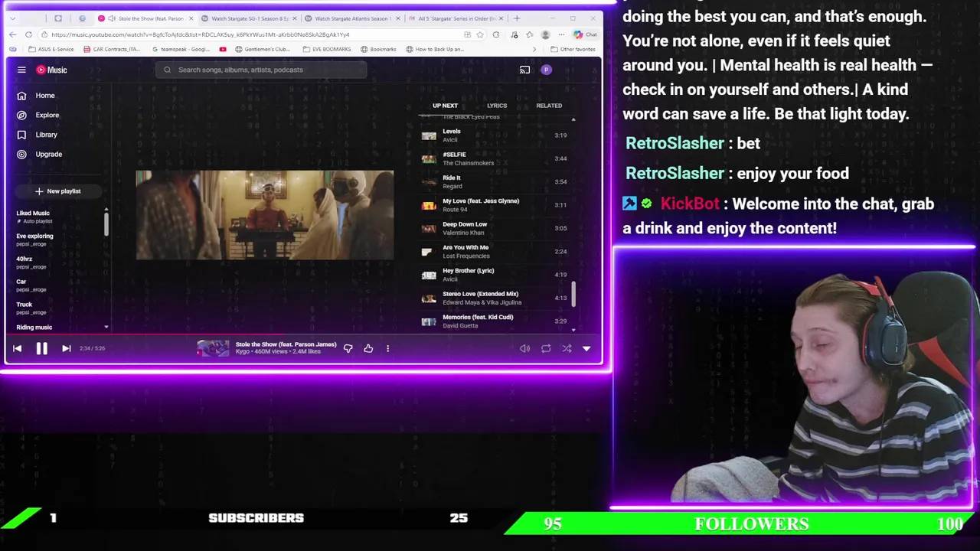
Task: Open the browser settings ellipsis menu
Action: click(561, 34)
